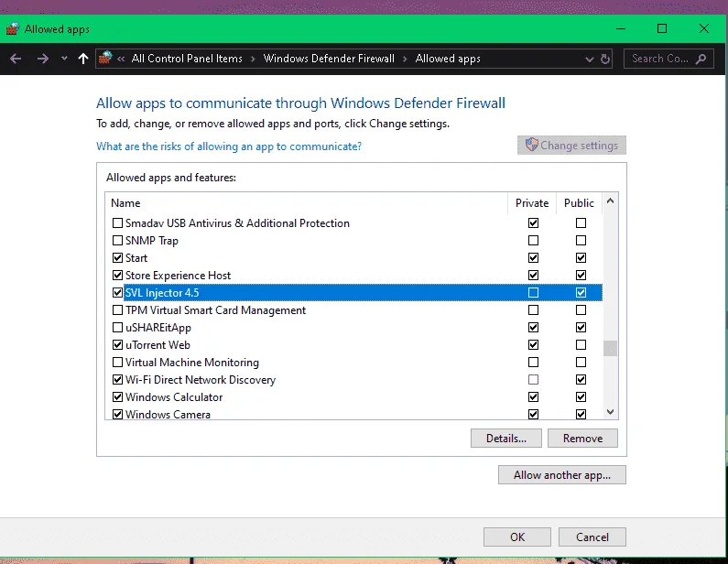This screenshot has height=564, width=728.
Task: Maximize the Allowed apps window
Action: 662,28
